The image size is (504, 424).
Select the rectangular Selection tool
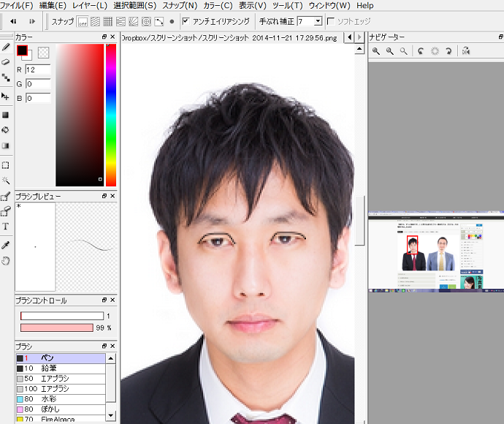tap(6, 165)
